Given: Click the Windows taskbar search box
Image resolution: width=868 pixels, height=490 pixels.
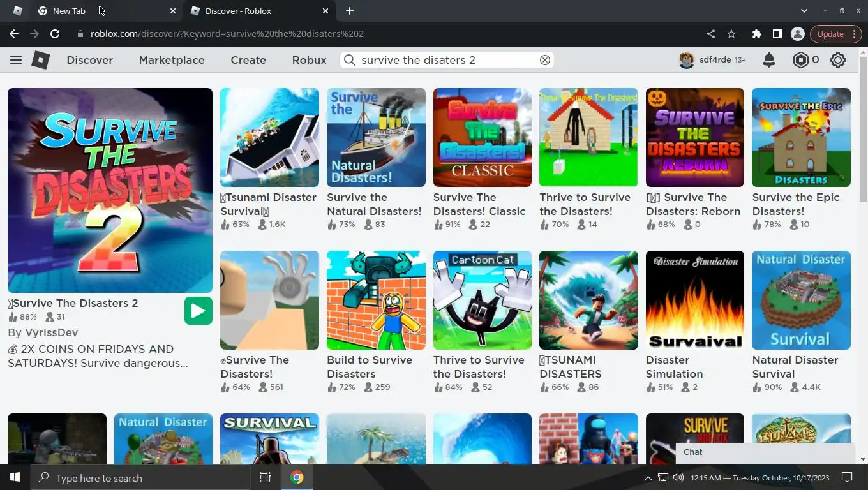Looking at the screenshot, I should [x=140, y=477].
